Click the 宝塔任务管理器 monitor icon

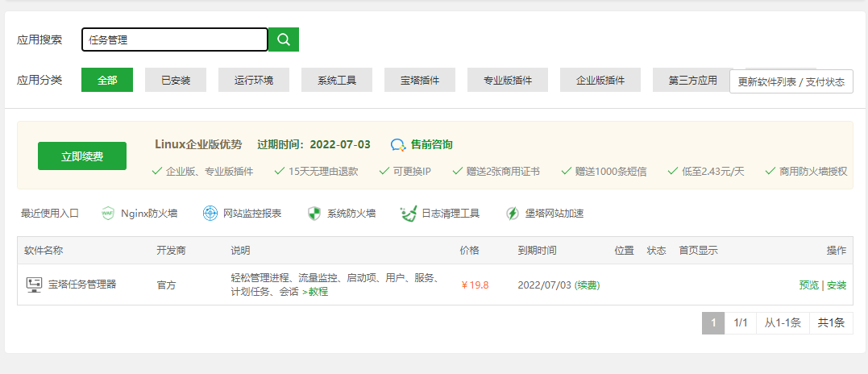[x=34, y=285]
